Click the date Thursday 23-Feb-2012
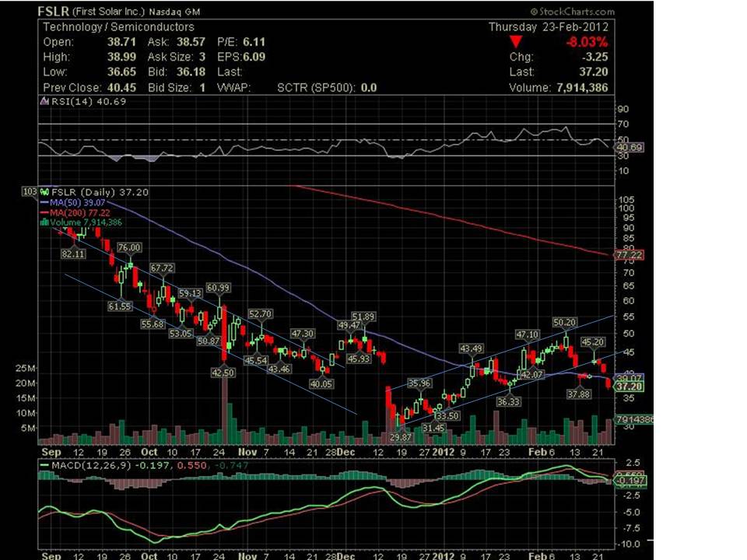This screenshot has width=747, height=560. [x=549, y=27]
